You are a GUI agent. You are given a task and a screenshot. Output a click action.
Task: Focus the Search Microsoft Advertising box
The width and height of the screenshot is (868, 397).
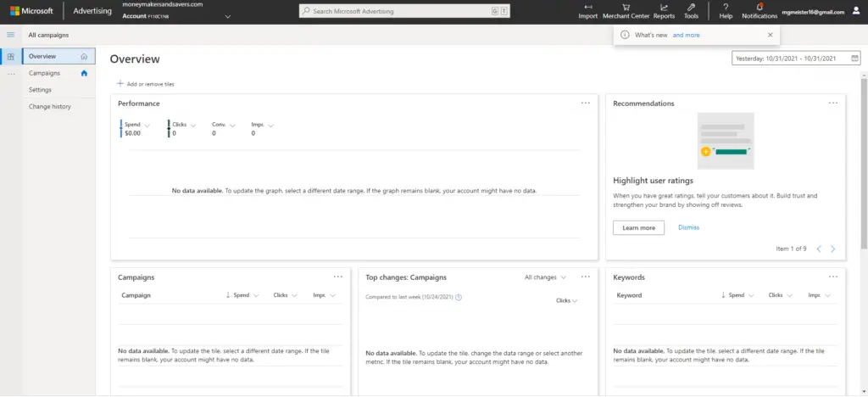pos(404,11)
